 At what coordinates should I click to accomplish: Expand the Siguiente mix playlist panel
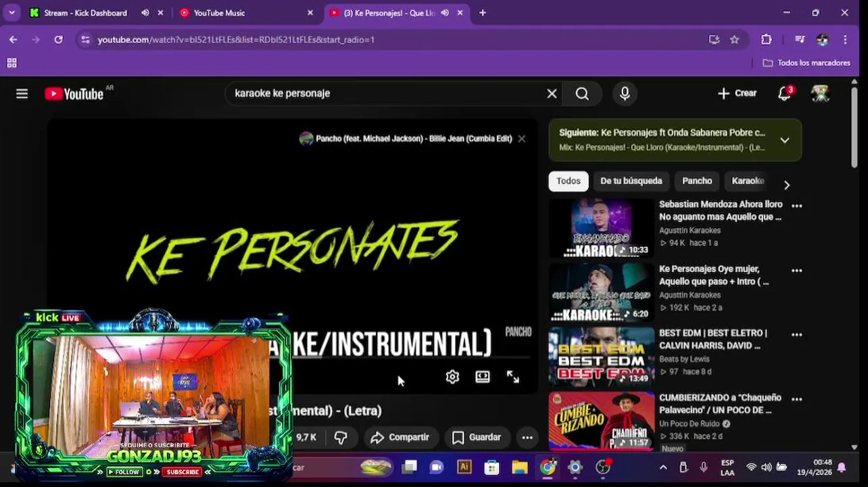point(785,141)
